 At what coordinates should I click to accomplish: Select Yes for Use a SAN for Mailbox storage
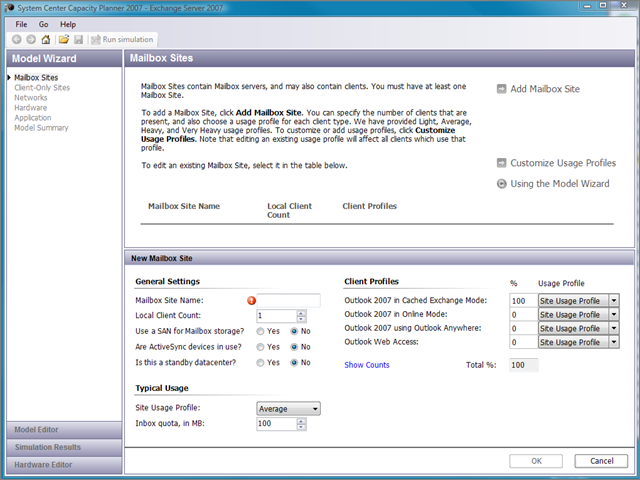point(260,331)
